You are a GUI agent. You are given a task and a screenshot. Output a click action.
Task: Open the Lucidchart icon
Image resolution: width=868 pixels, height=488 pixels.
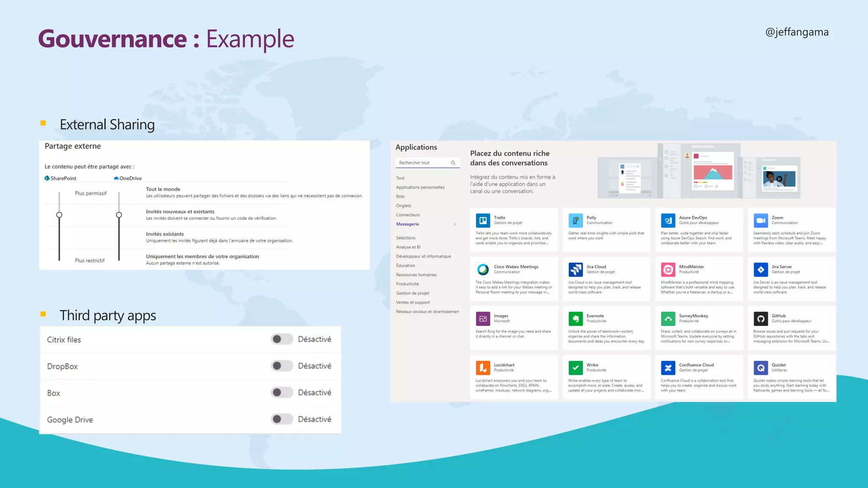click(483, 368)
